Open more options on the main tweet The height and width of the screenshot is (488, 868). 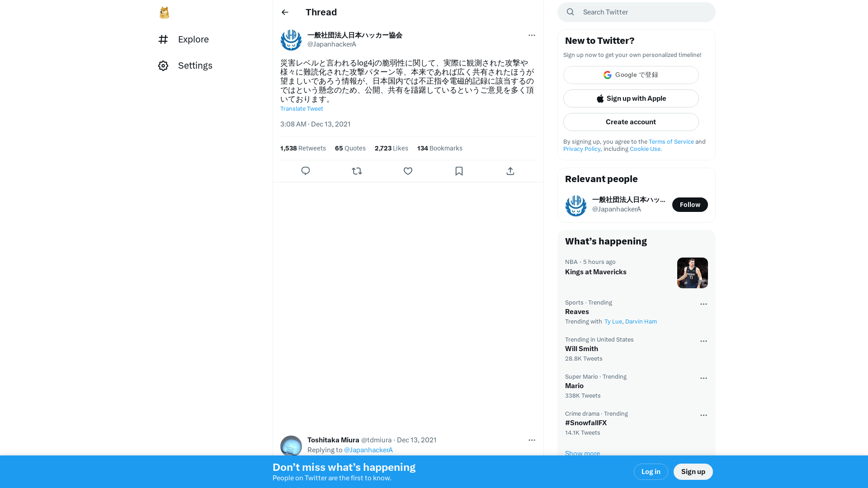click(532, 35)
